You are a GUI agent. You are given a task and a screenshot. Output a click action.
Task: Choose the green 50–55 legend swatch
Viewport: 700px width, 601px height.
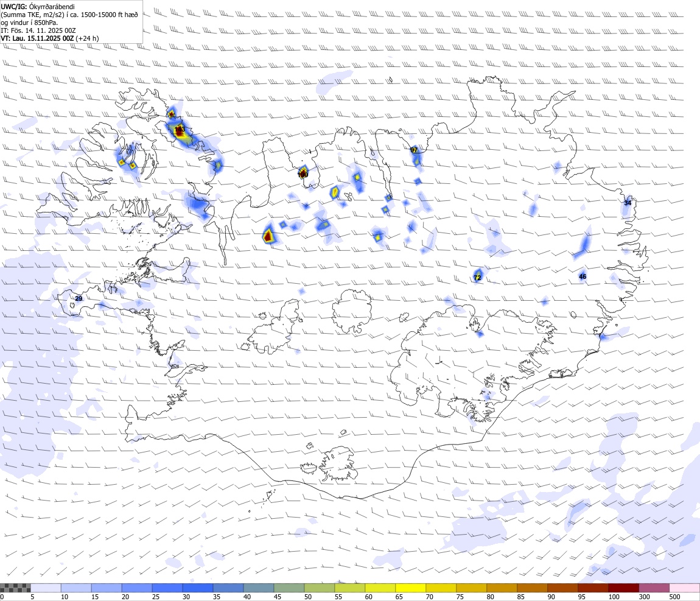[x=319, y=588]
